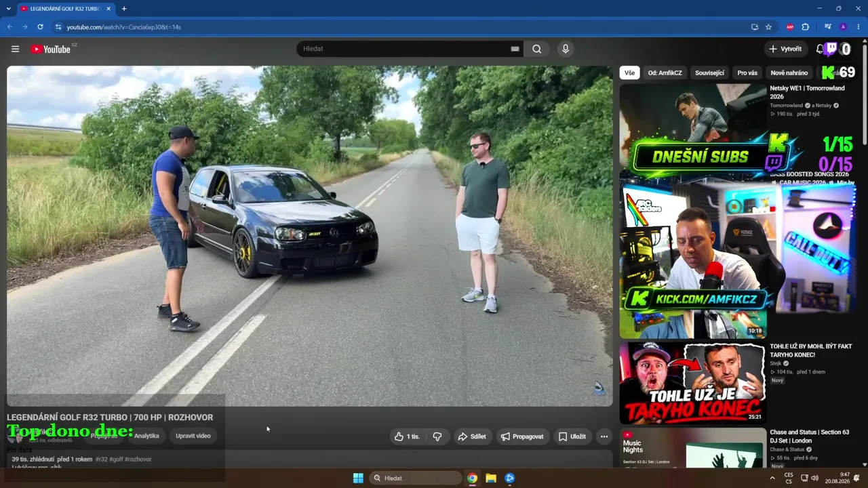The height and width of the screenshot is (488, 868).
Task: Open File Explorer from the taskbar
Action: 491,478
